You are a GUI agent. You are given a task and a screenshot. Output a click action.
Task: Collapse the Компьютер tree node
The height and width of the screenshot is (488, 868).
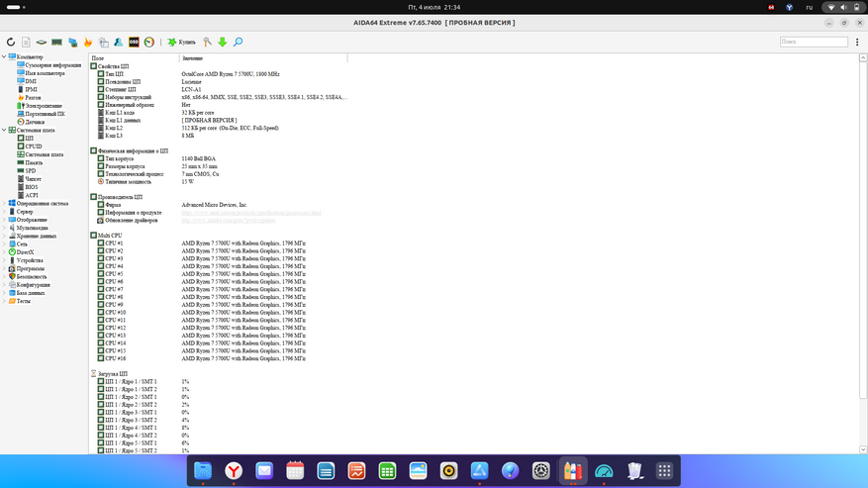[4, 56]
